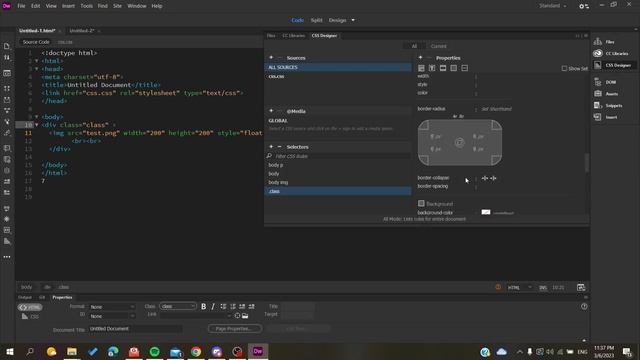Open the Insert menu
Screen dimensions: 640x360
click(68, 6)
